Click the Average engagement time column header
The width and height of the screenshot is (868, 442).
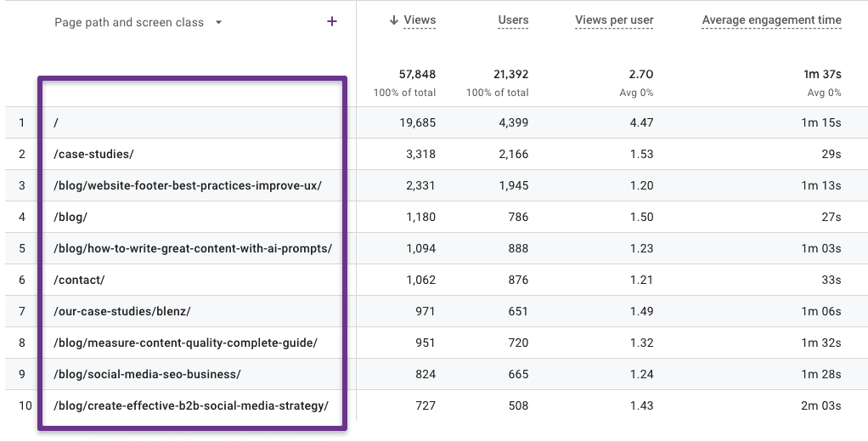click(771, 20)
